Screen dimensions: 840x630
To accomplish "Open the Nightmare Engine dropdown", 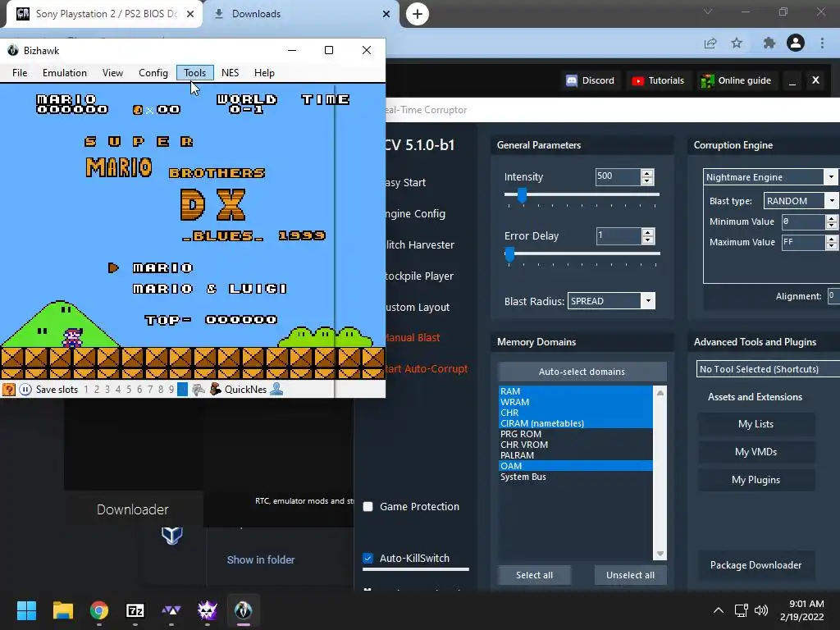I will (769, 177).
